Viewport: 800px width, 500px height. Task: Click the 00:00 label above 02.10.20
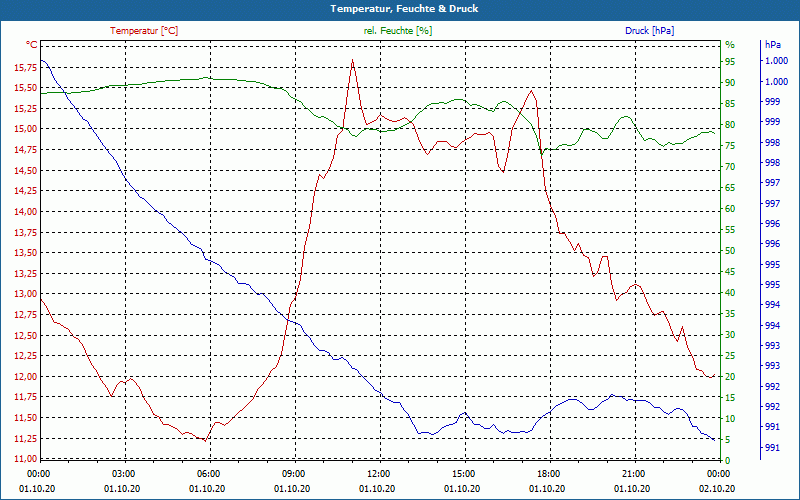coord(718,473)
